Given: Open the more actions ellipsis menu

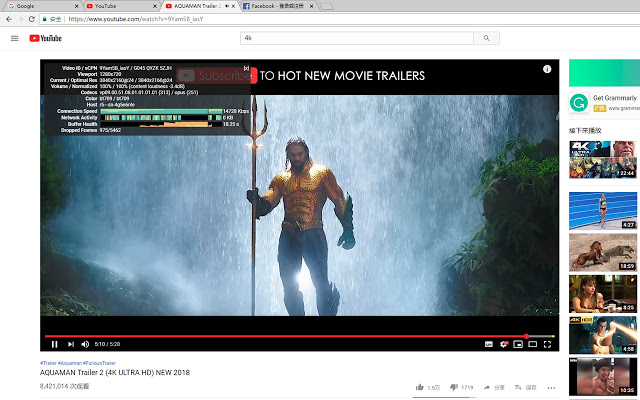Looking at the screenshot, I should [551, 387].
